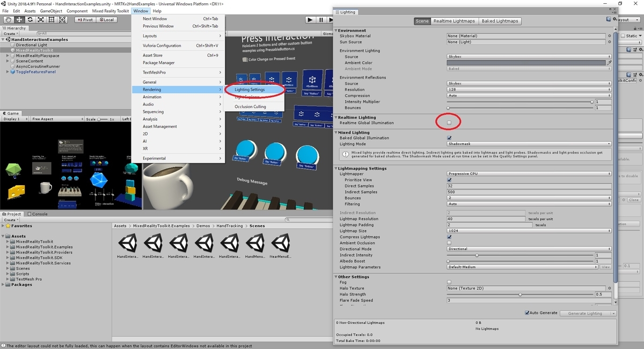This screenshot has height=349, width=644.
Task: Expand MixedRealityPlayspace in Hierarchy
Action: pos(8,56)
